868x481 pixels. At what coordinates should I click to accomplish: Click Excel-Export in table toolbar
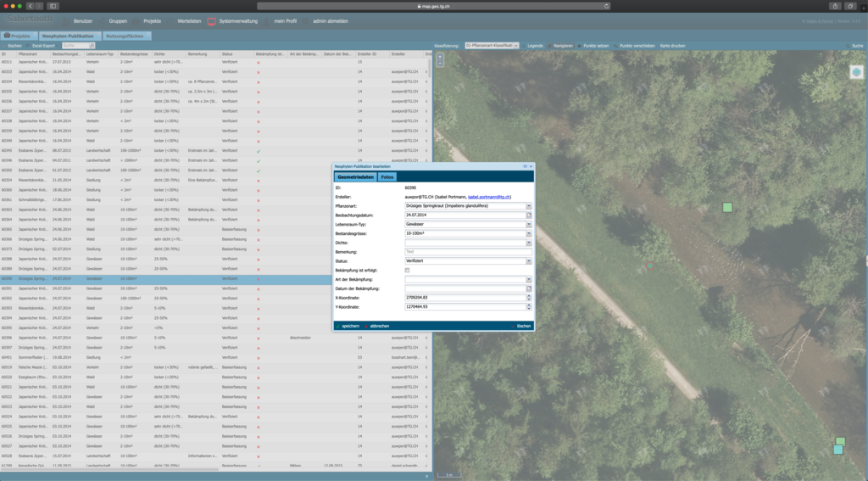click(42, 46)
